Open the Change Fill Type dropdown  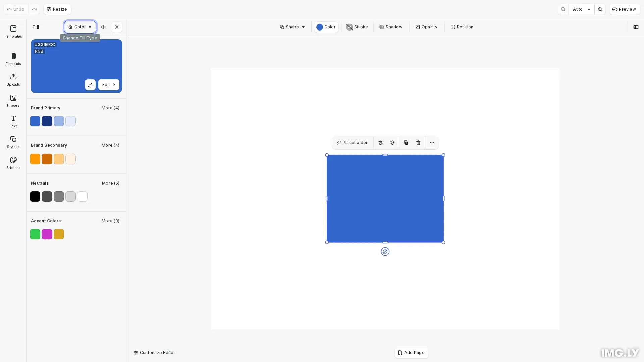tap(79, 27)
